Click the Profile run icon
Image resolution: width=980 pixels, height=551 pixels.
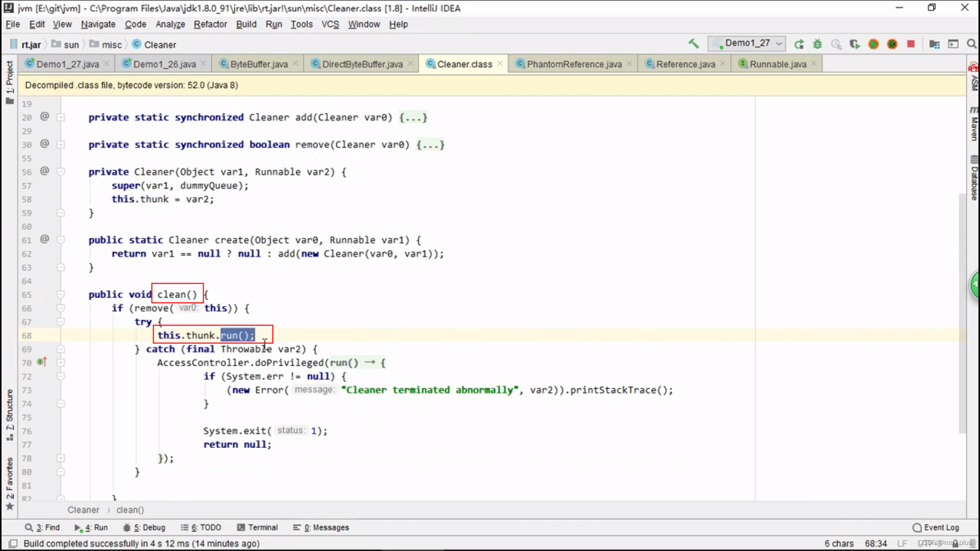coord(836,44)
